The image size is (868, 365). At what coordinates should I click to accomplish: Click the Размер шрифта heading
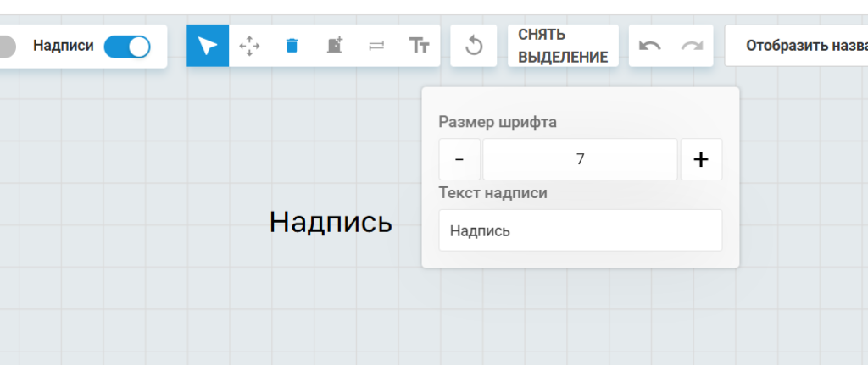498,122
